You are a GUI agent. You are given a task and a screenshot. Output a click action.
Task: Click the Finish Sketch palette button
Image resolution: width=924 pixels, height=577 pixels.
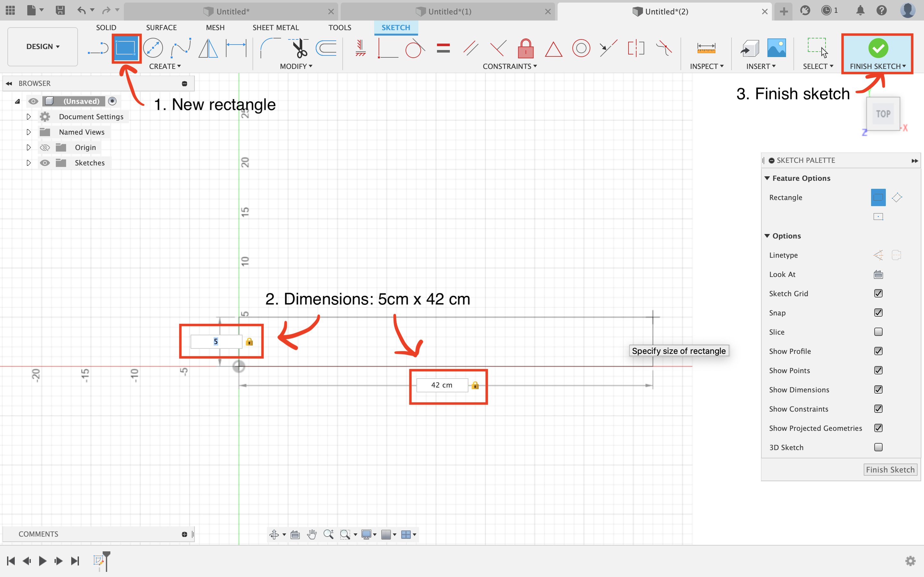889,469
